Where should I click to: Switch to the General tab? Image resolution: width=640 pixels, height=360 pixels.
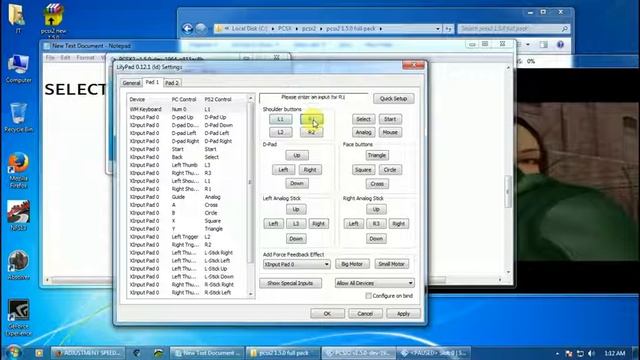(131, 83)
